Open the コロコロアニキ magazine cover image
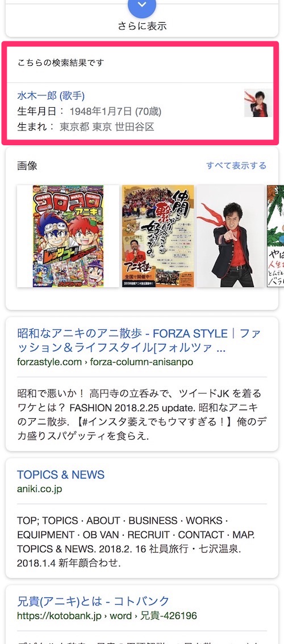Image resolution: width=284 pixels, height=644 pixels. click(x=68, y=236)
